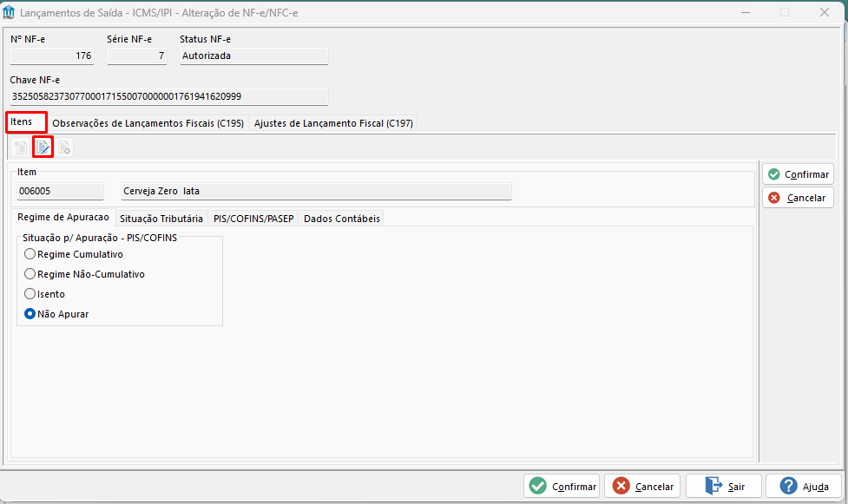
Task: Switch to PIS/COFINS/PASEP tab
Action: pos(253,219)
